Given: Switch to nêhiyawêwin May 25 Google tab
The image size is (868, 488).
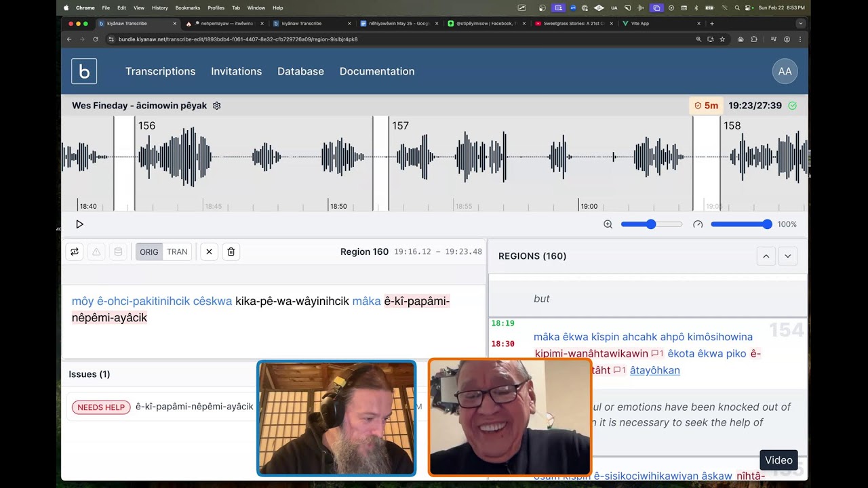Looking at the screenshot, I should point(399,23).
